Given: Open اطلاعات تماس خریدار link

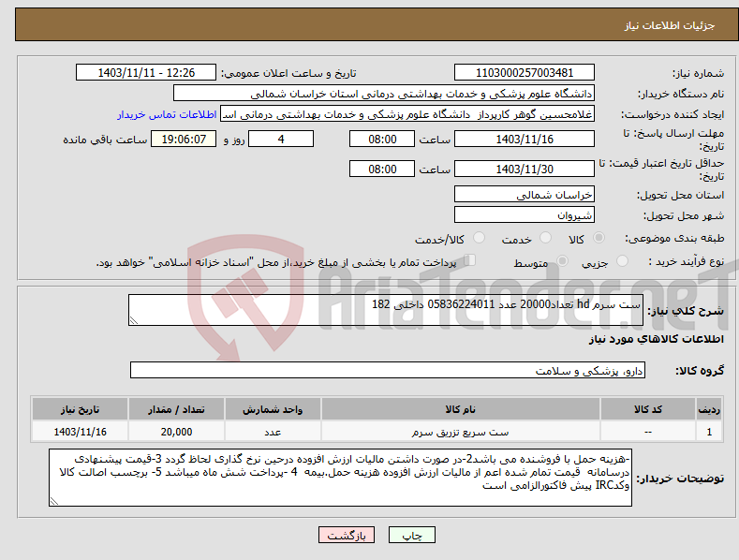Looking at the screenshot, I should point(167,114).
